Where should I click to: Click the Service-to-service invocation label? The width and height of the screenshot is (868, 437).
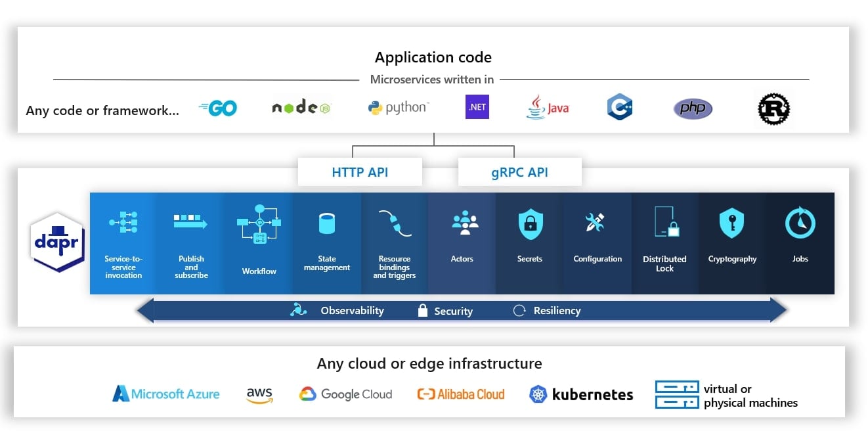tap(123, 267)
